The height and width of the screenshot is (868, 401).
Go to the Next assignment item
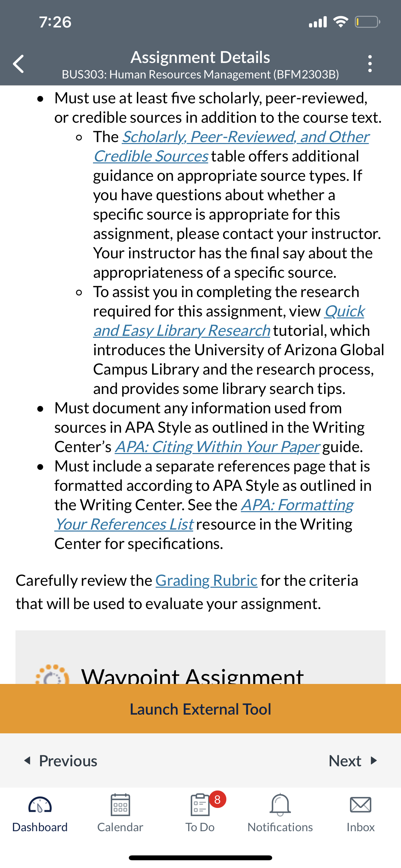(x=353, y=760)
